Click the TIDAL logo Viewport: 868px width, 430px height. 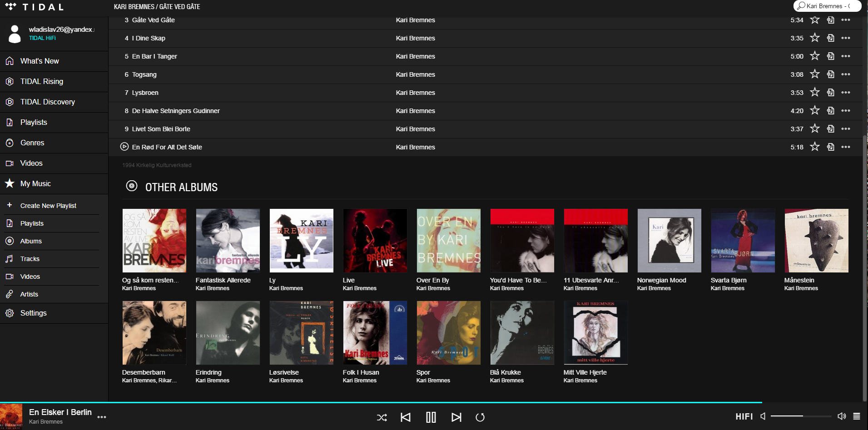(35, 7)
